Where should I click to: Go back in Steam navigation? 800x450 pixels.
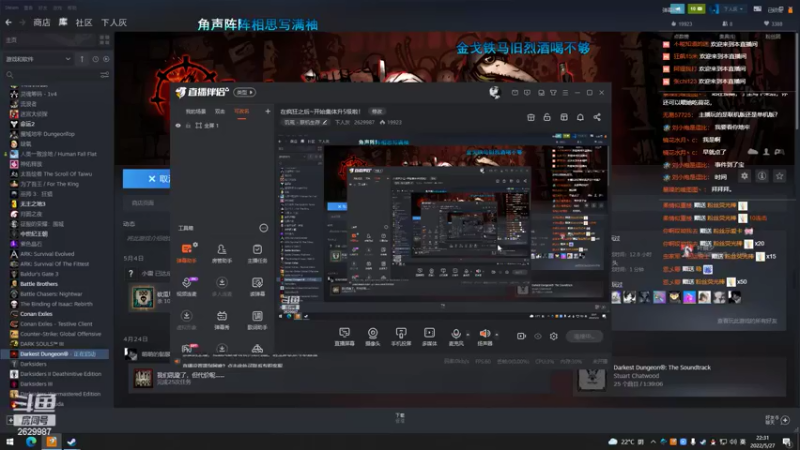tap(8, 22)
